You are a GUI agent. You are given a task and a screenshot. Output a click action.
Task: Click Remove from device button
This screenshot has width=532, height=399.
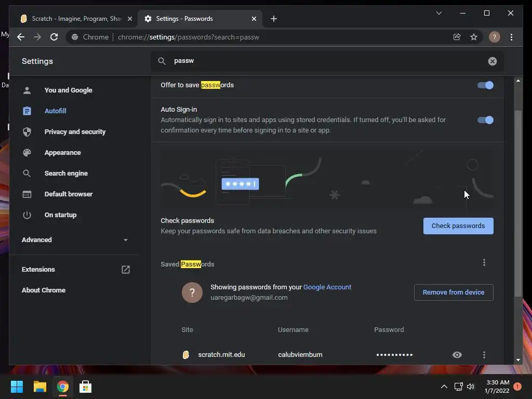(453, 292)
